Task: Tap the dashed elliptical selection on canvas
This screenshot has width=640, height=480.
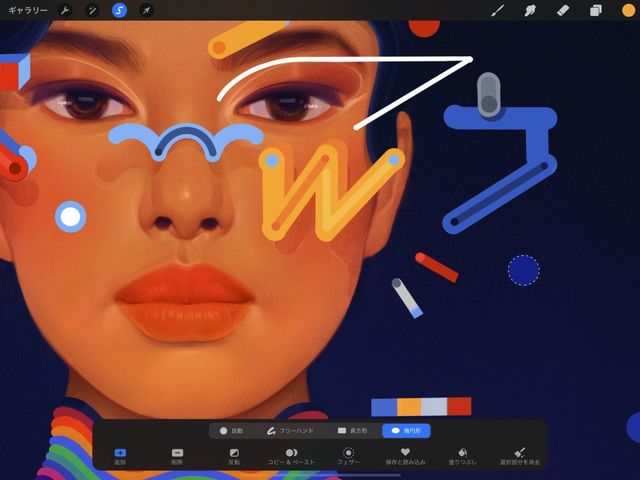Action: click(x=524, y=270)
